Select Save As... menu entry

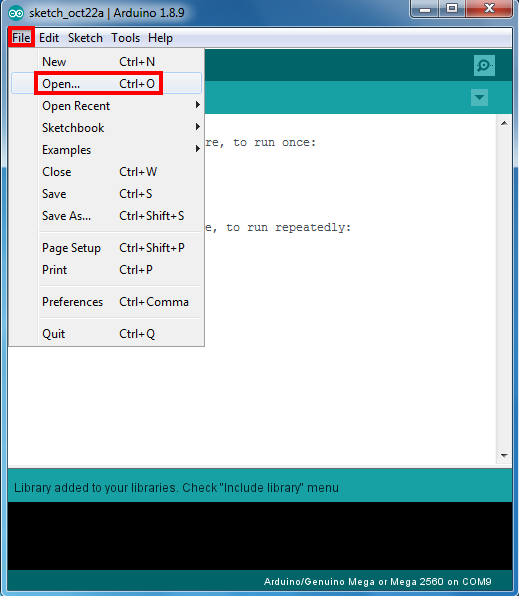click(x=106, y=216)
